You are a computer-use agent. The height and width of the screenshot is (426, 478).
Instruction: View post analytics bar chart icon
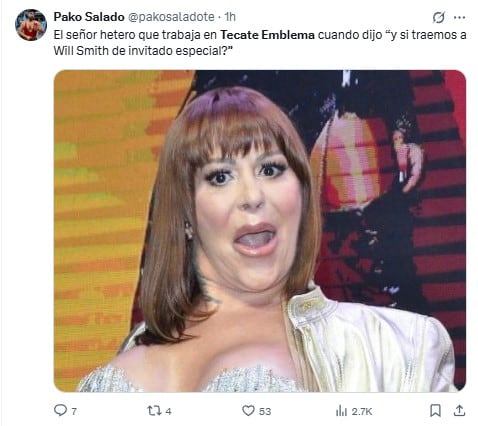coord(341,411)
